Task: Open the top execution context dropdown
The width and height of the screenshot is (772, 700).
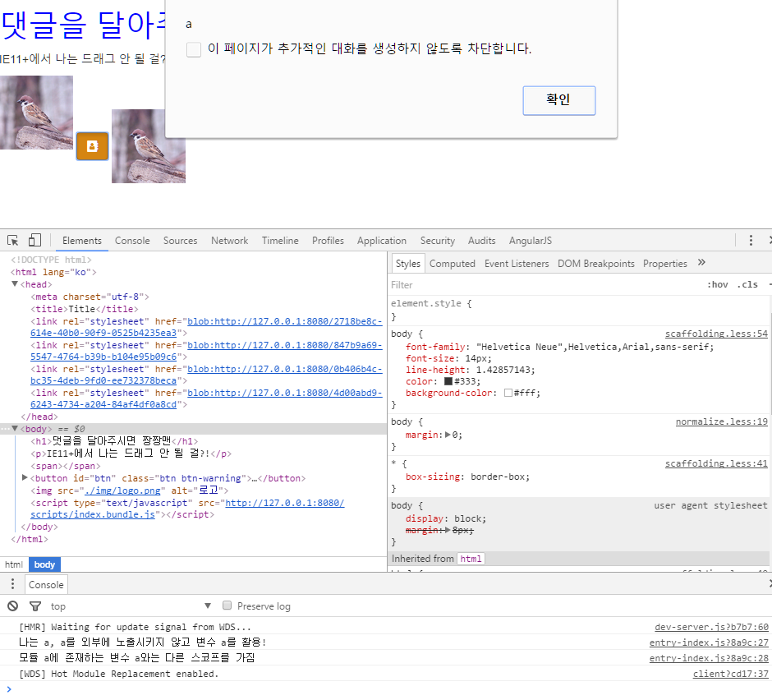Action: point(131,606)
